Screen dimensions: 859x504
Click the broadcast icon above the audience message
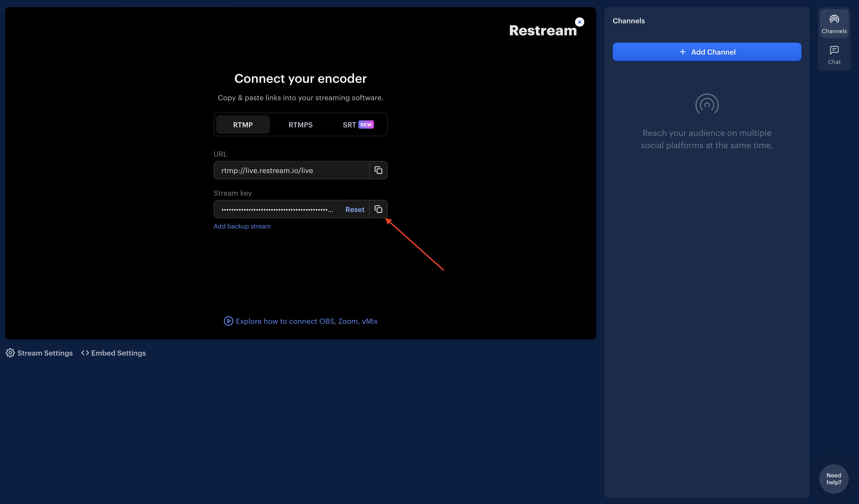point(707,104)
